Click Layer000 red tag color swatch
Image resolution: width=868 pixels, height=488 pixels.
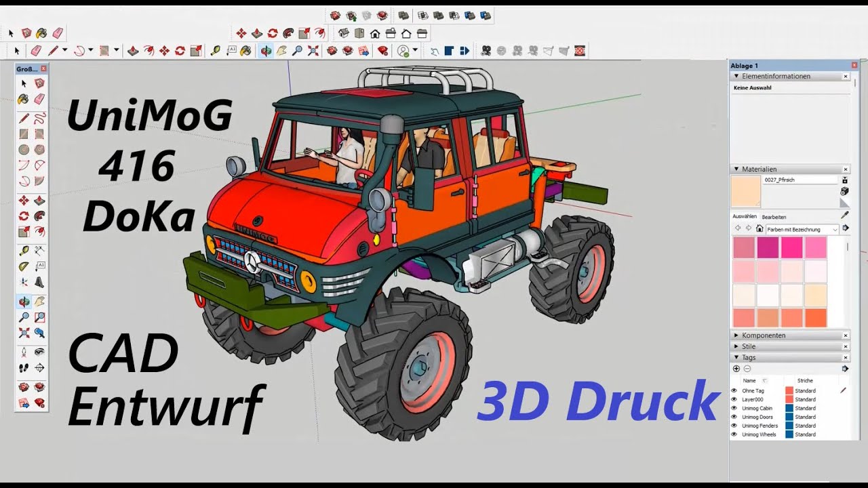pyautogui.click(x=789, y=399)
